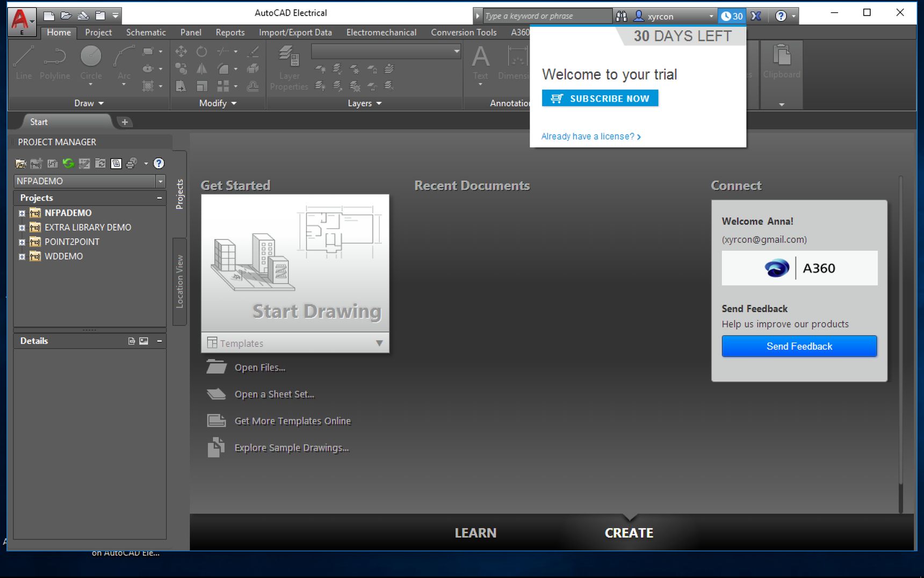Open the Help question mark icon
924x578 pixels.
pyautogui.click(x=781, y=16)
